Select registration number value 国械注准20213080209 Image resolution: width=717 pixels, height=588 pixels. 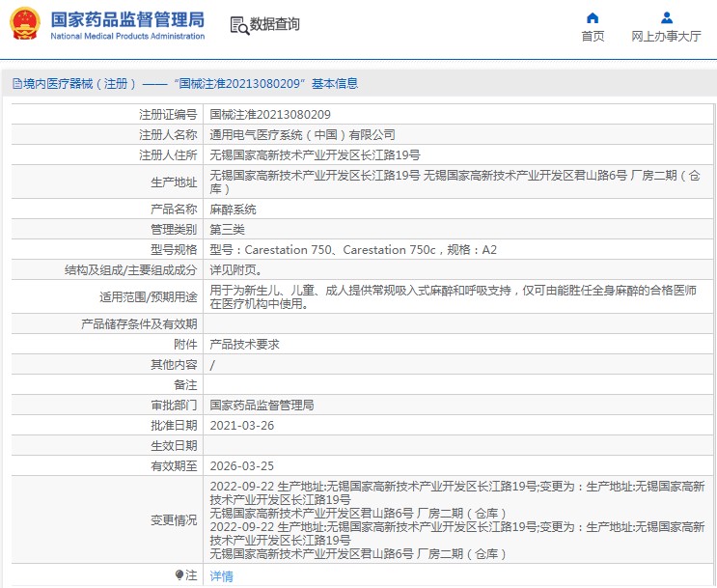pos(270,114)
